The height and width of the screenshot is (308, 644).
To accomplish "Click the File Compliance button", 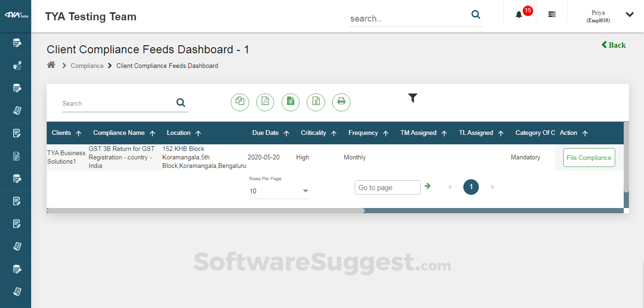I will [x=589, y=157].
